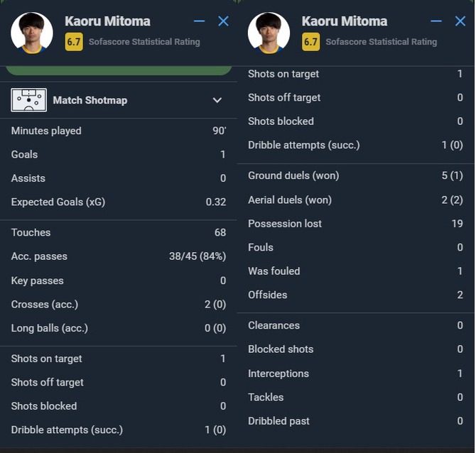
Task: Click the green bar above Match Shotmap
Action: pos(119,70)
